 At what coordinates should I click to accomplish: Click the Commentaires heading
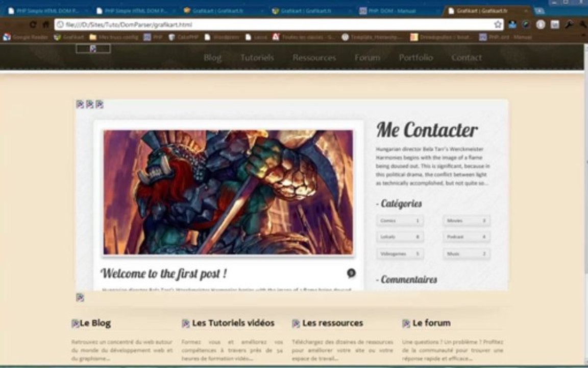[406, 280]
